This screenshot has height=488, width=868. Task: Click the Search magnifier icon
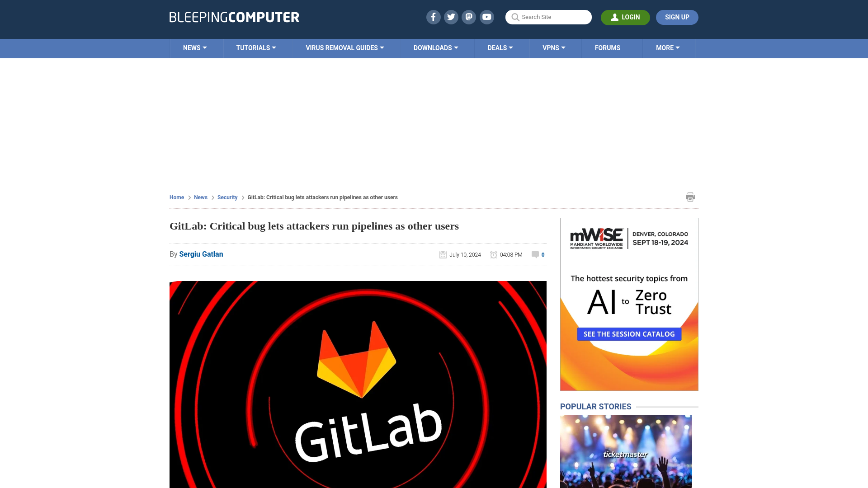(x=515, y=17)
